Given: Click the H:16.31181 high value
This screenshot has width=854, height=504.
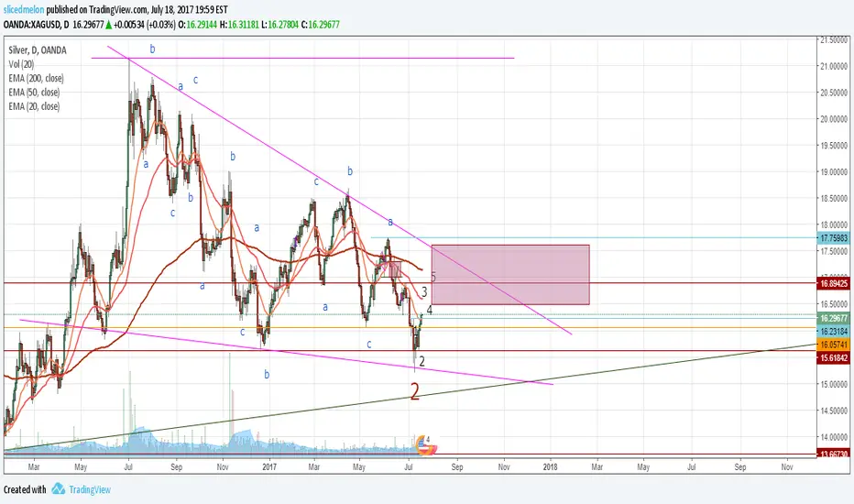Looking at the screenshot, I should (239, 25).
